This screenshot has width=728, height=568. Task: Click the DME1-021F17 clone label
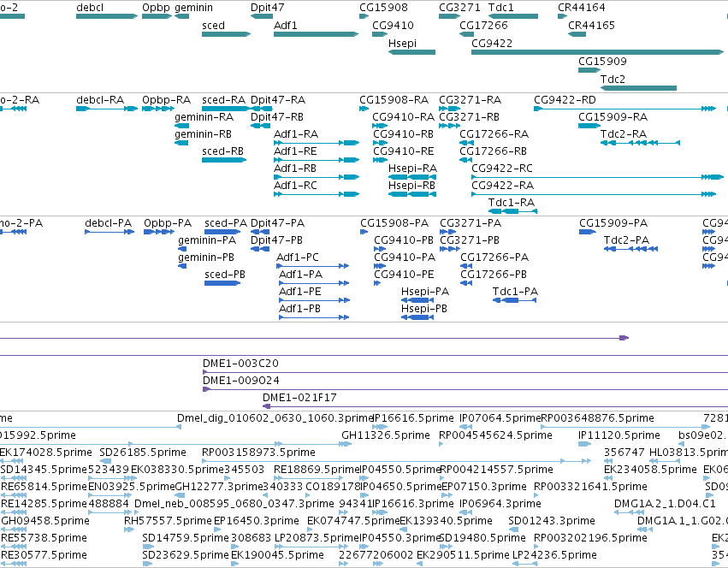tap(299, 398)
